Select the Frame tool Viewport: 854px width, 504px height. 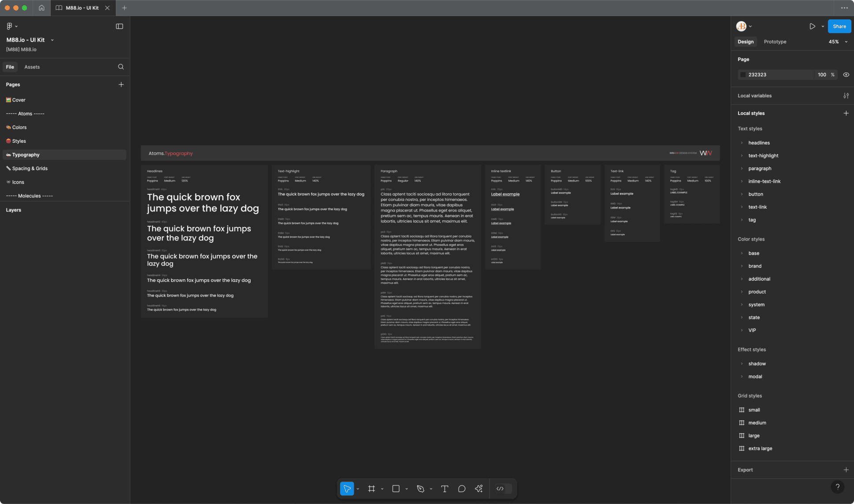tap(372, 489)
